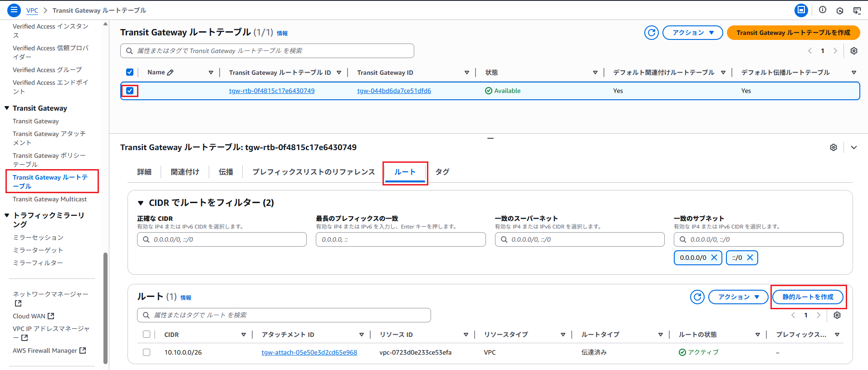Sort routes by CIDR column arrow
The width and height of the screenshot is (868, 370).
(244, 335)
